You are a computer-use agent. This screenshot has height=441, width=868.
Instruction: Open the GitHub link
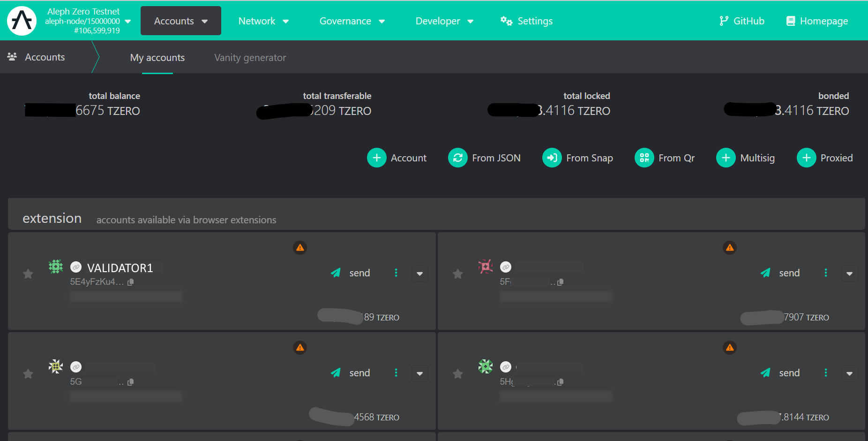[x=742, y=21]
